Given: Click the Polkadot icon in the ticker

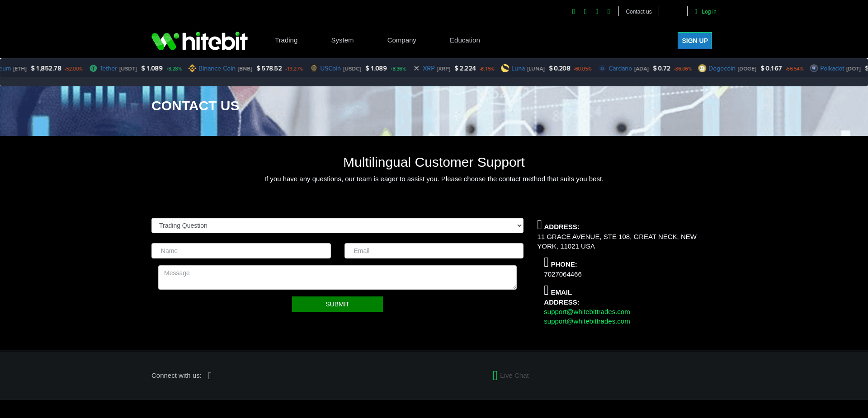Looking at the screenshot, I should point(813,68).
